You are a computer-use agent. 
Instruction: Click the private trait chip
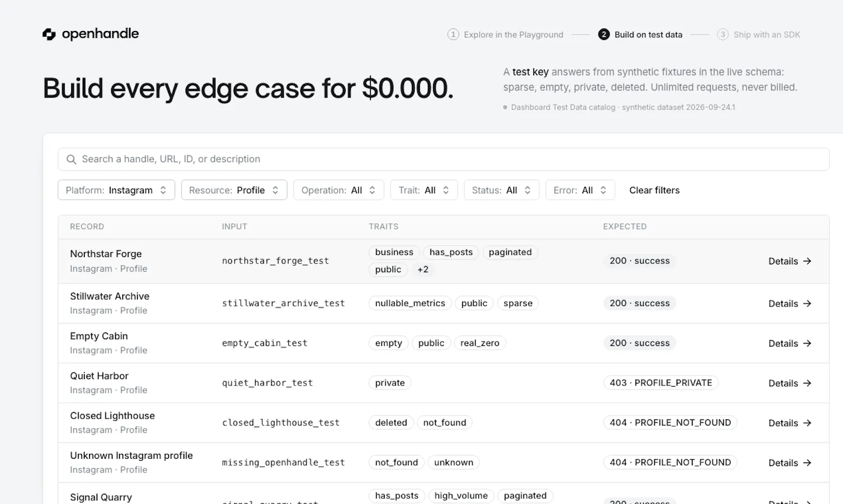coord(390,383)
